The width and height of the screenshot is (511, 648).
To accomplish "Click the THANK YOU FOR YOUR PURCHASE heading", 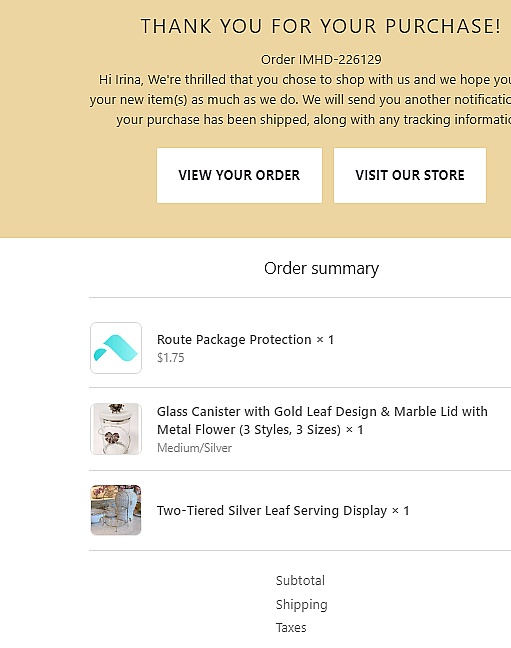I will [x=321, y=26].
